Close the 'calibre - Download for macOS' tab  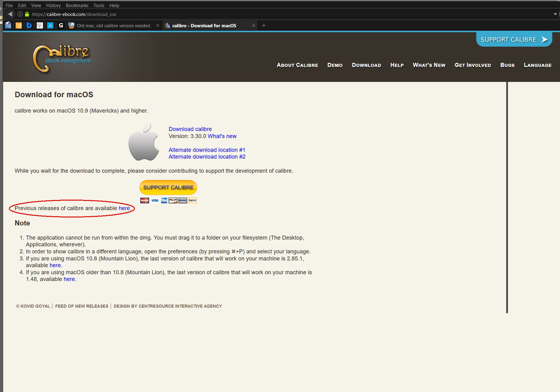[254, 25]
